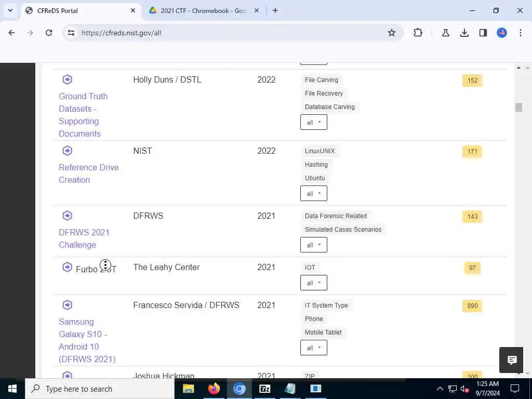Open the browser downloads icon

[464, 33]
